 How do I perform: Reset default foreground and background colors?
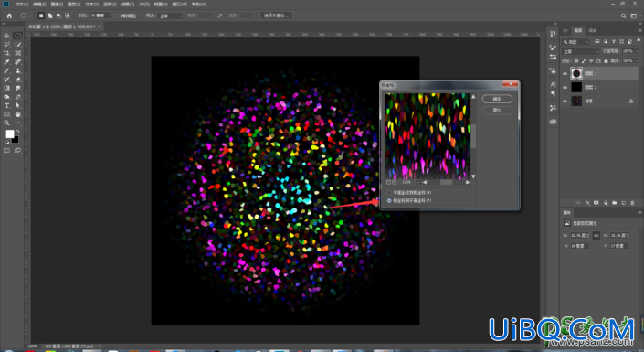(6, 143)
